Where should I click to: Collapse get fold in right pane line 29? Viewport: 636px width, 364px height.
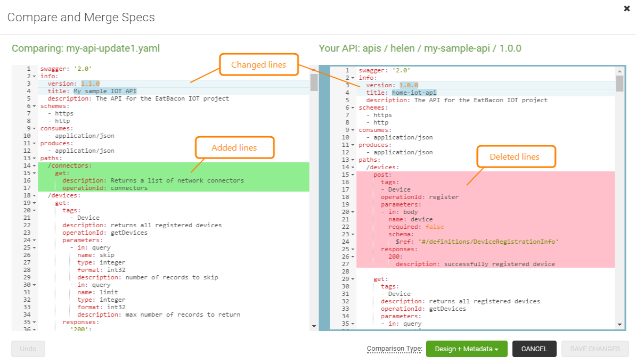(353, 279)
